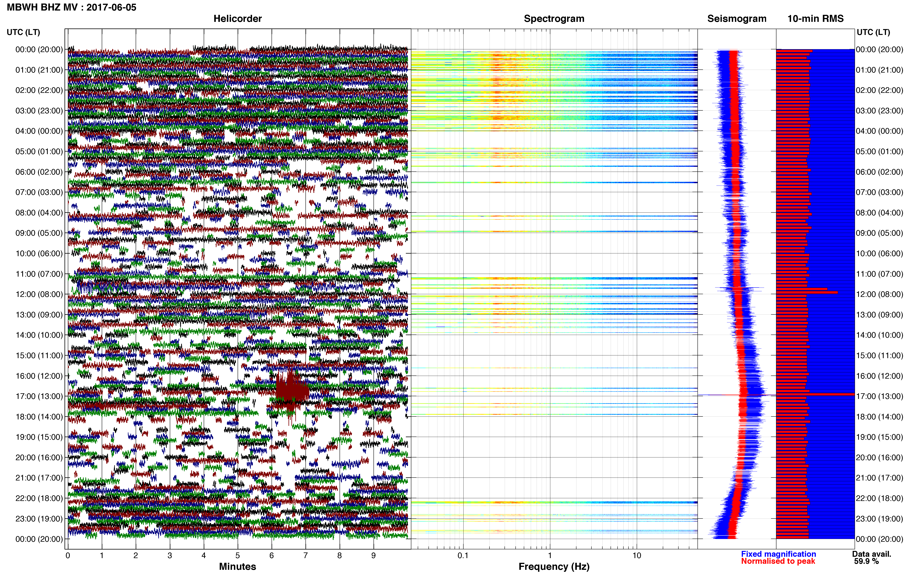Click the left '18:00 (14:00)' time label
This screenshot has height=578, width=924.
[x=39, y=417]
